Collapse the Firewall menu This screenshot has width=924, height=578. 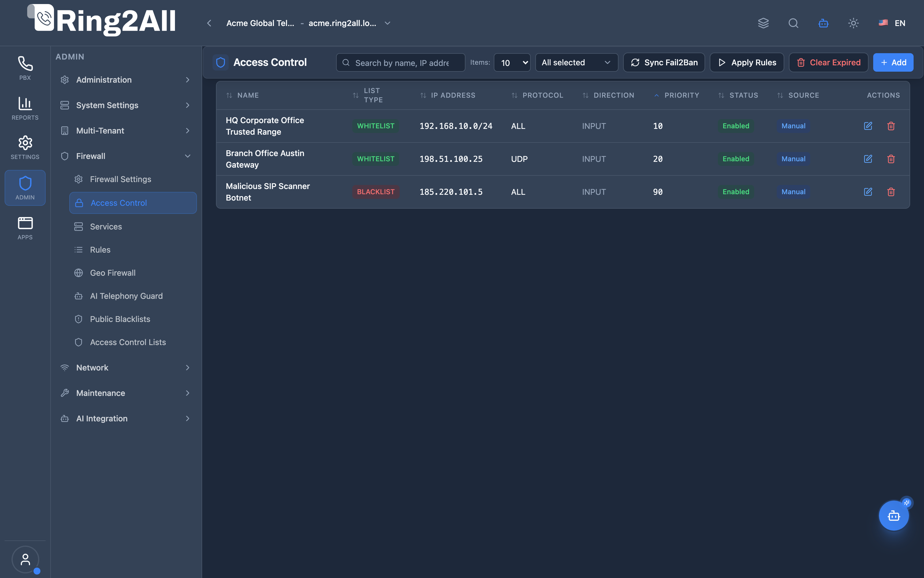point(125,156)
